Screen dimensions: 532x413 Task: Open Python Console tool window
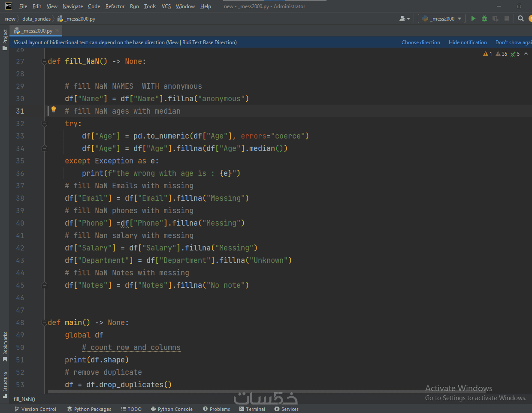pos(172,409)
